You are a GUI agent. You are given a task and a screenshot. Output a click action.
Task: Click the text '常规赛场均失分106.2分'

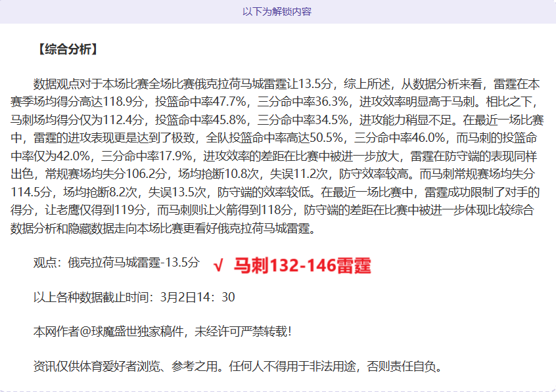[x=106, y=174]
